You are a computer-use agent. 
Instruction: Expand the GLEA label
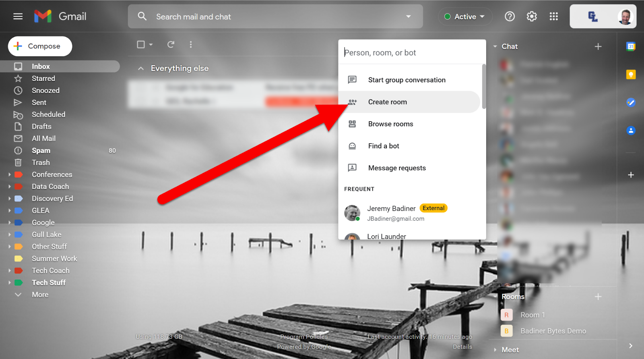tap(9, 211)
